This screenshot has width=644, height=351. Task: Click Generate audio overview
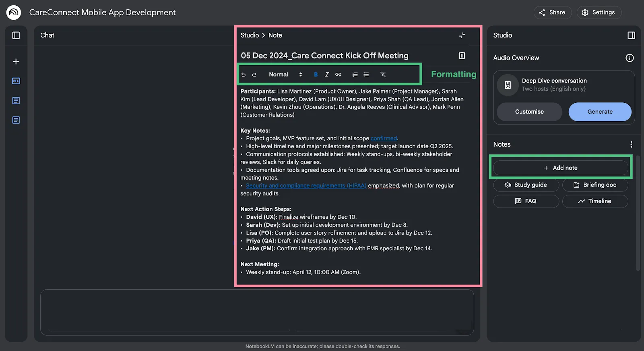(x=600, y=112)
